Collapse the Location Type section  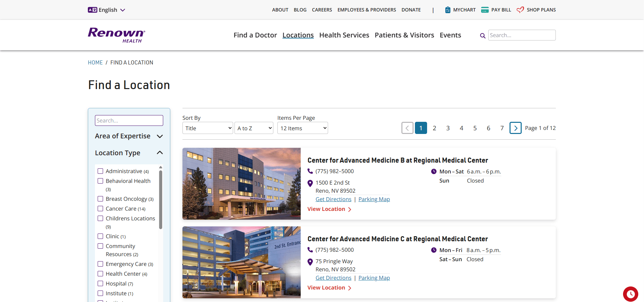129,153
